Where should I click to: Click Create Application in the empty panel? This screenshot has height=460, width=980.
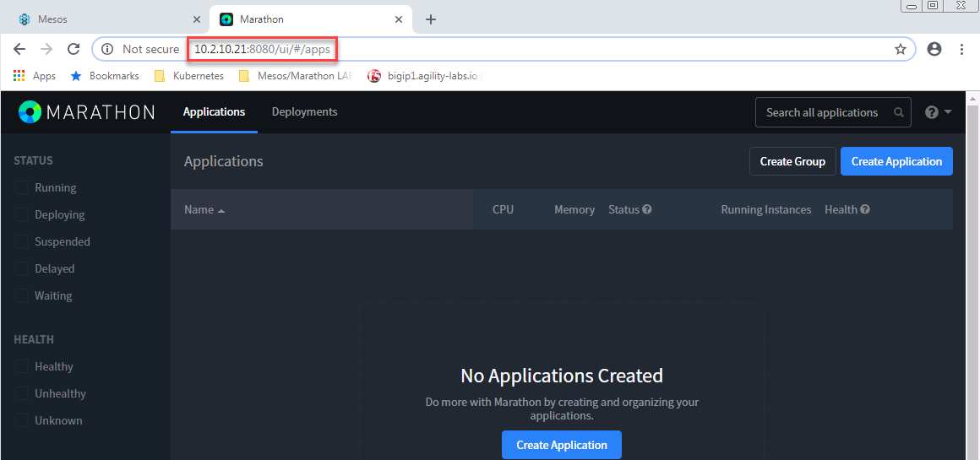561,445
